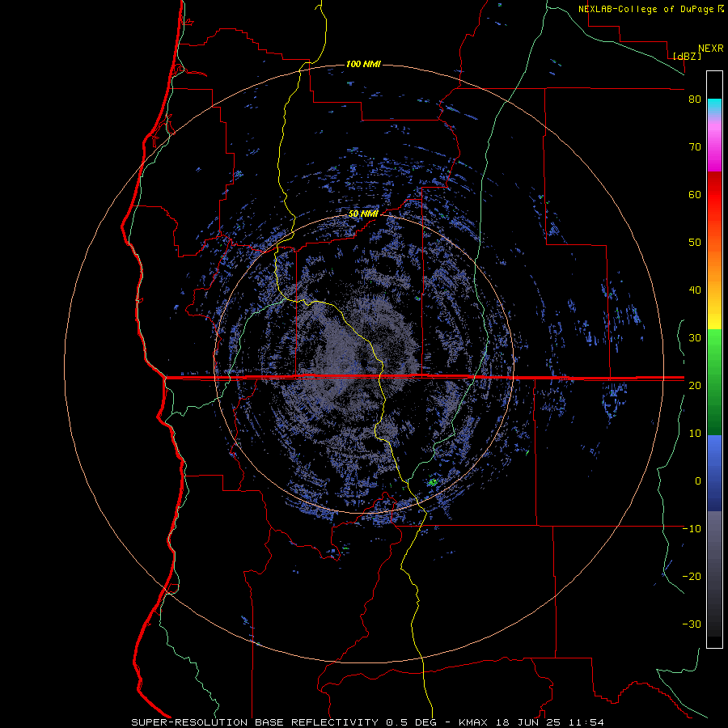728x728 pixels.
Task: Click the 40 value on dBZ scale
Action: 695,290
